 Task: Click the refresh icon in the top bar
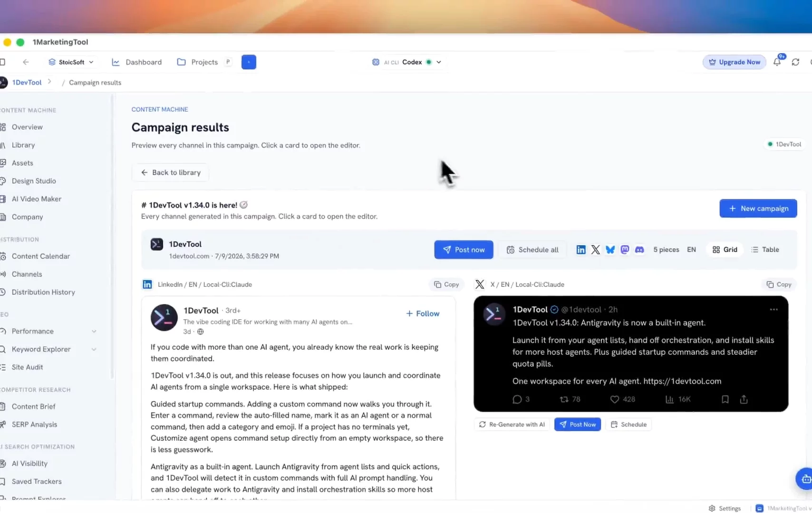[x=795, y=62]
